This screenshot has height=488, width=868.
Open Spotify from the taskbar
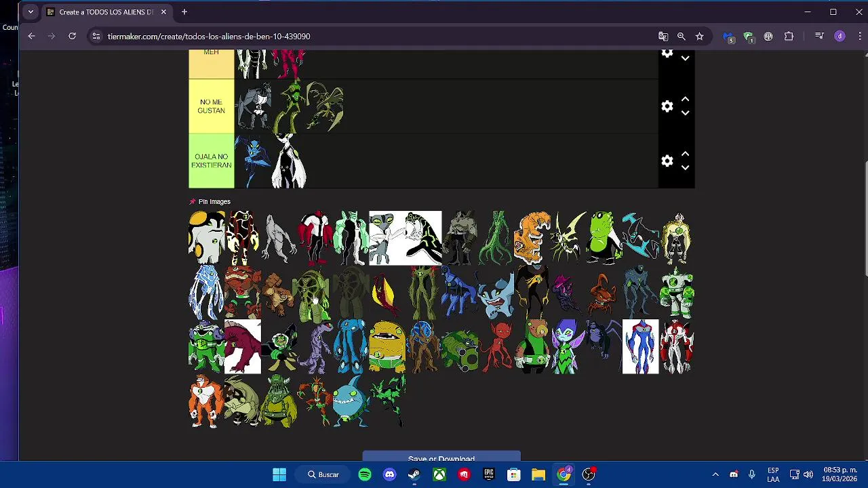365,474
